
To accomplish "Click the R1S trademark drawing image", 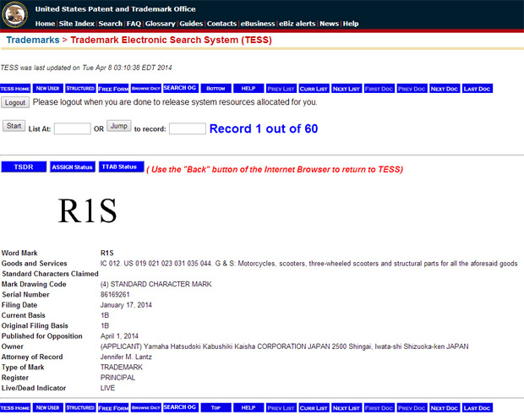I will tap(88, 210).
